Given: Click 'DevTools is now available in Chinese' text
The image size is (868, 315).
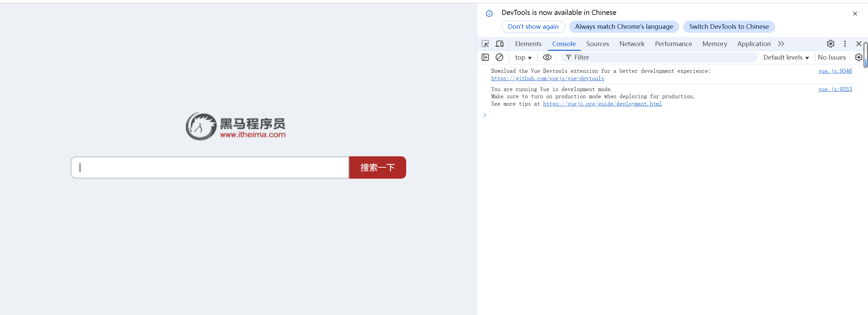Looking at the screenshot, I should [559, 13].
